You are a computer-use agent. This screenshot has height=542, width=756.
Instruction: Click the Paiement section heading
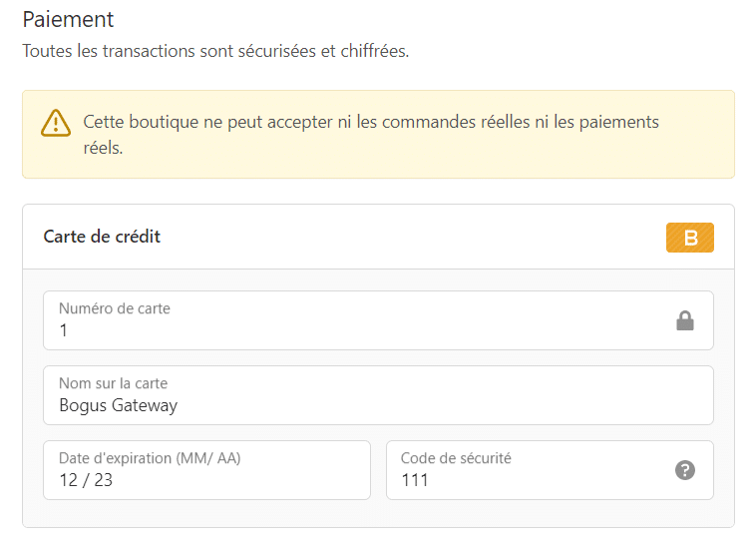[x=68, y=19]
